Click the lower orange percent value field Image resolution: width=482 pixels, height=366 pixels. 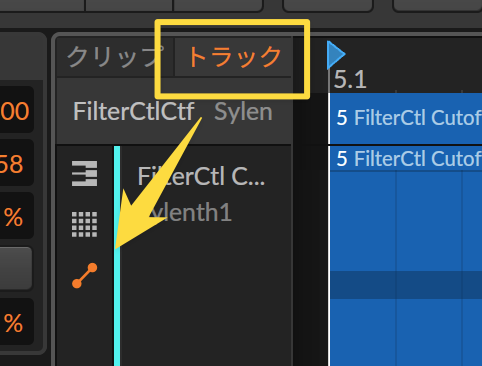click(16, 322)
